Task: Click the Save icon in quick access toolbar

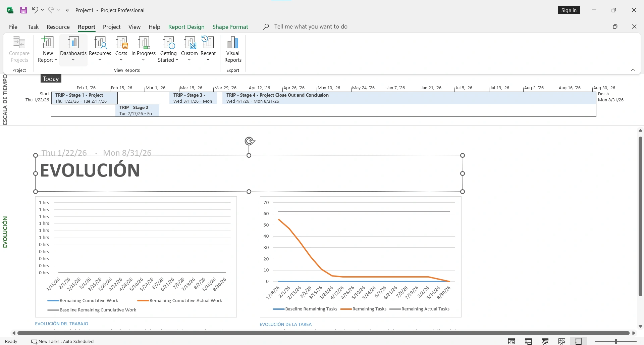Action: tap(23, 10)
